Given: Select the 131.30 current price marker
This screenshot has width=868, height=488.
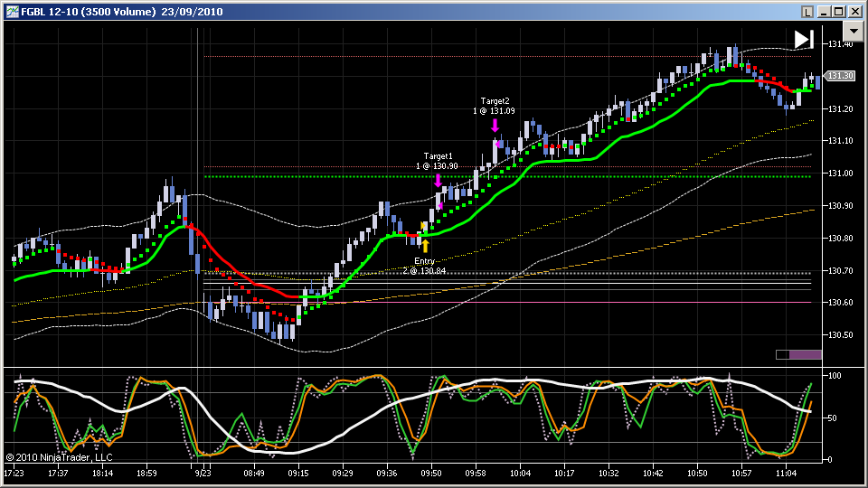Looking at the screenshot, I should tap(840, 76).
